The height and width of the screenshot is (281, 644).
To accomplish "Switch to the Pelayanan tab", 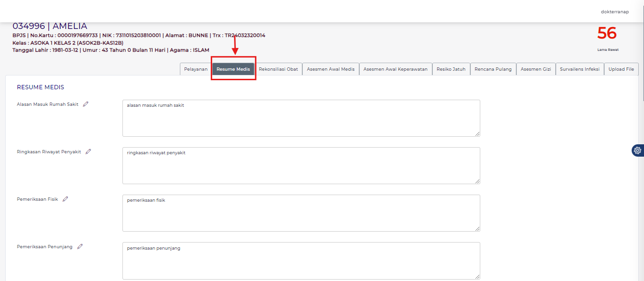I will pyautogui.click(x=196, y=69).
